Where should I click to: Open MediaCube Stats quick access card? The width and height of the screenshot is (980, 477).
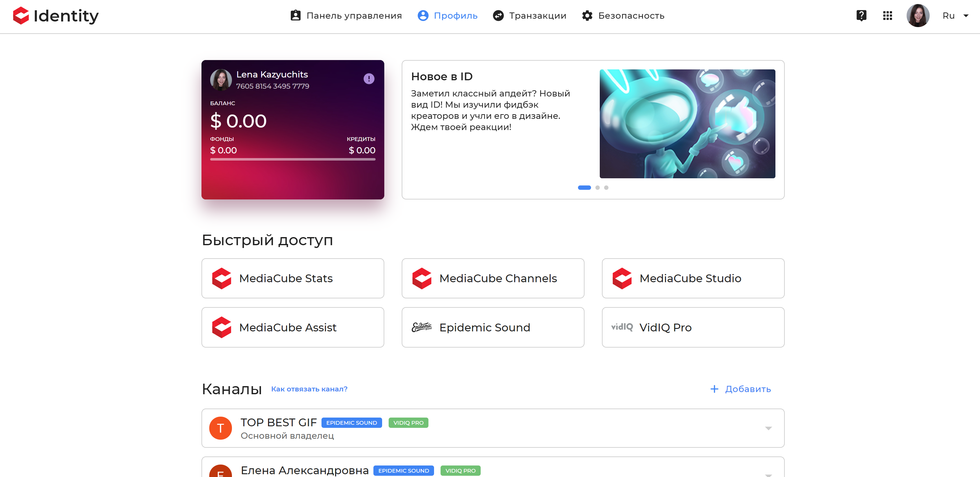(293, 278)
